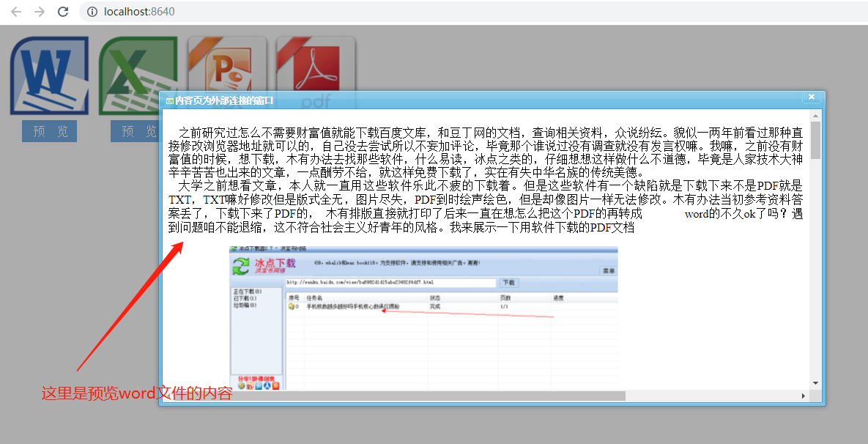Viewport: 868px width, 444px height.
Task: Click the vertical scrollbar thumb in preview
Action: (815, 140)
